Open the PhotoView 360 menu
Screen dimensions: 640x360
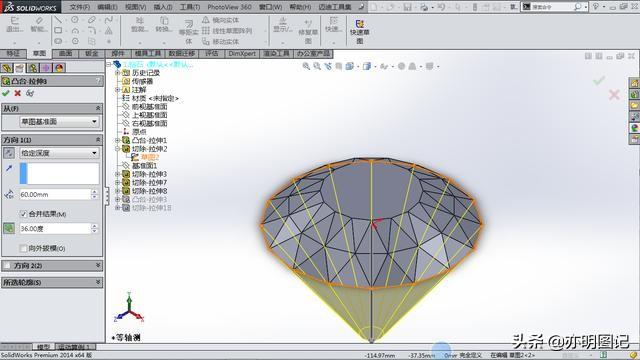click(229, 7)
